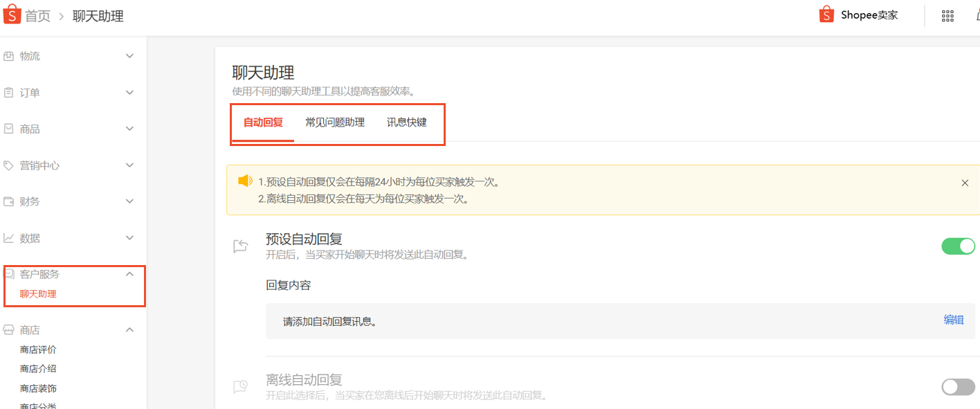Click the 订单 clipboard icon
The image size is (980, 409).
point(9,92)
